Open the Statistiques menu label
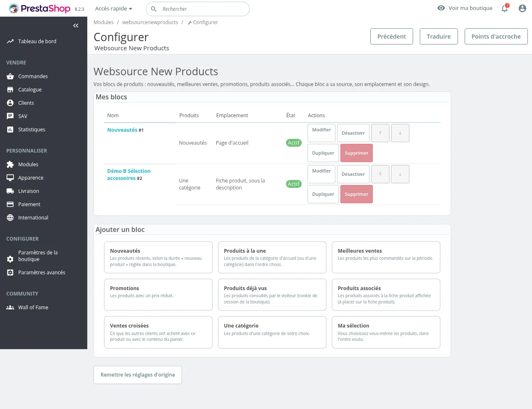Image resolution: width=532 pixels, height=409 pixels. 32,130
